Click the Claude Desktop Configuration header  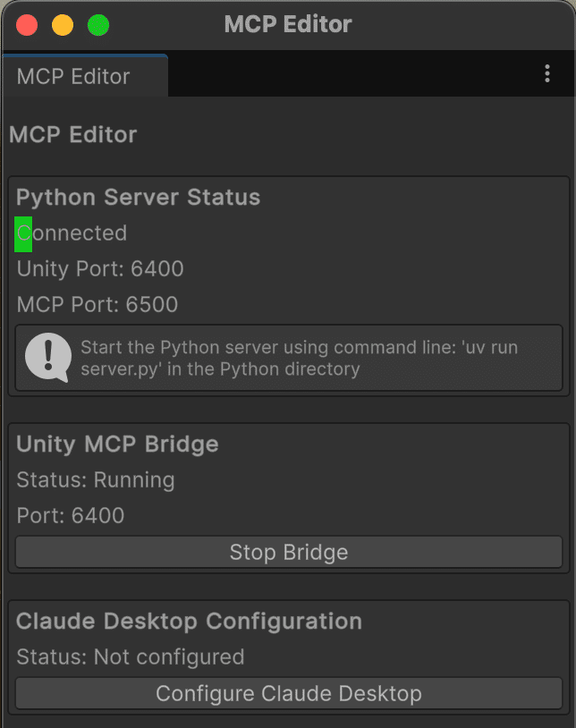pos(184,621)
